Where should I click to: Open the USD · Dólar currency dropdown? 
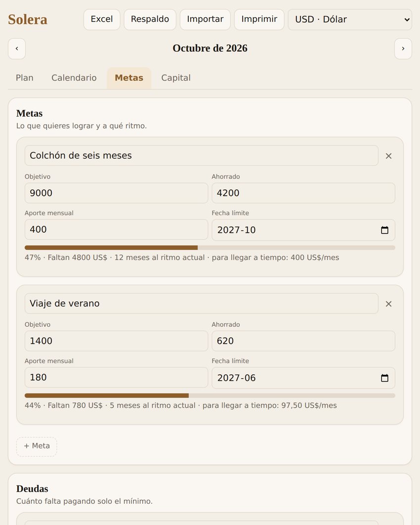(350, 19)
